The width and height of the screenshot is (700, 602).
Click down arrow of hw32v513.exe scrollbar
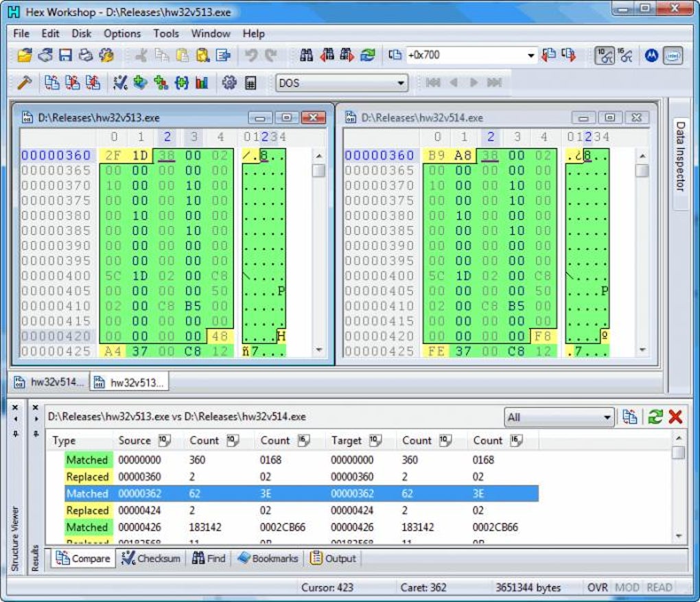point(318,349)
